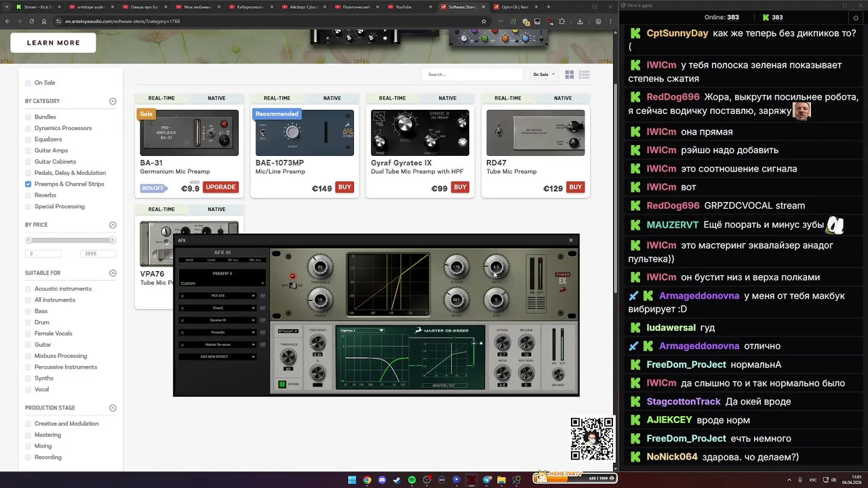Check the Equalizers category filter
This screenshot has height=488, width=868.
pyautogui.click(x=28, y=139)
